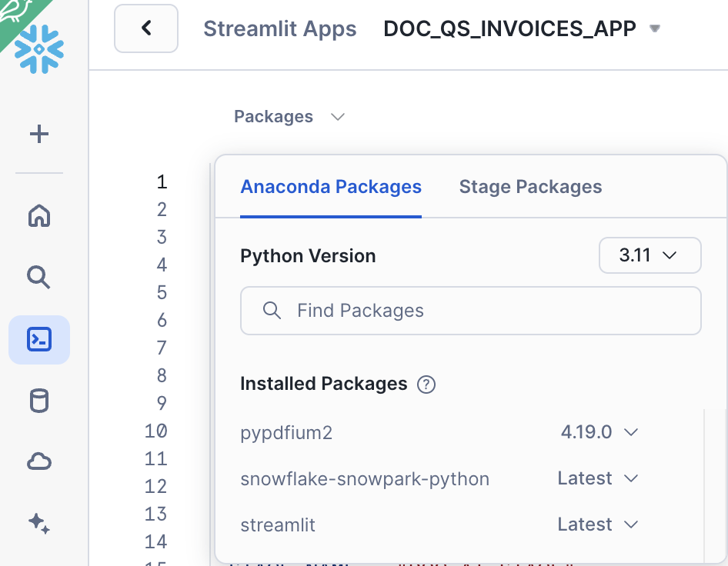Open the Search magnifier icon in sidebar
This screenshot has height=566, width=728.
[x=39, y=276]
